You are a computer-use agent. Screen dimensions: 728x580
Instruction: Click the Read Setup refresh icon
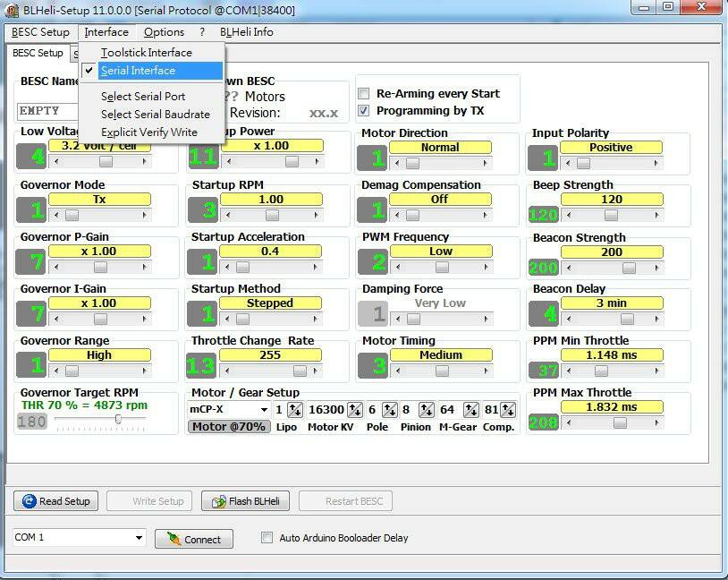point(30,501)
